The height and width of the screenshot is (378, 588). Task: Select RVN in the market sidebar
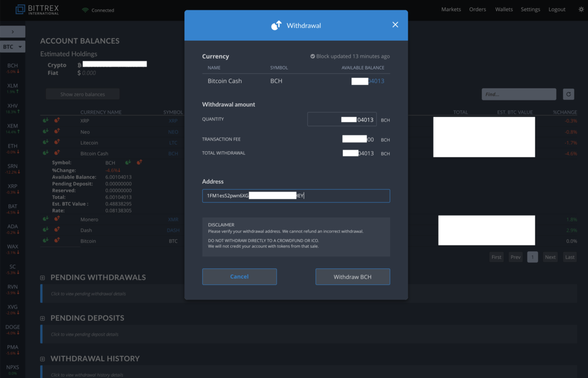point(13,289)
